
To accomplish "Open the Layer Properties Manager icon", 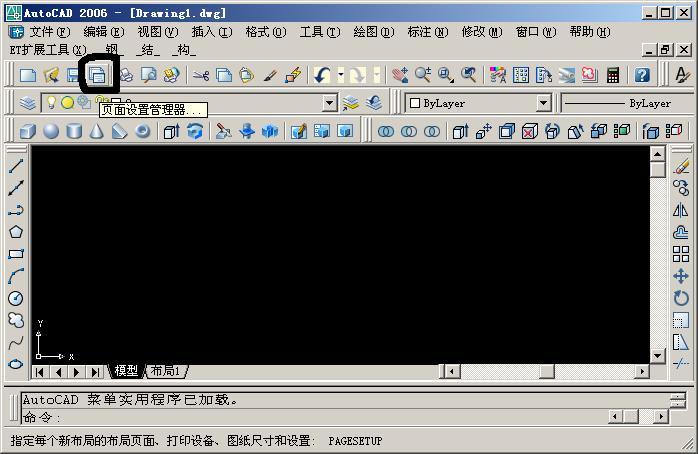I will click(x=28, y=103).
